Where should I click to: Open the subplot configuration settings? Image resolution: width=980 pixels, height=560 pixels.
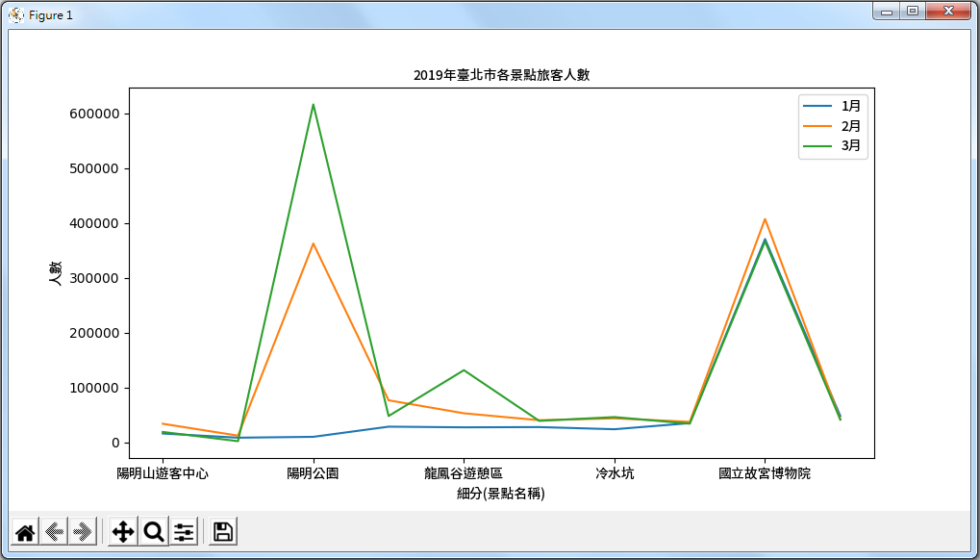coord(182,530)
